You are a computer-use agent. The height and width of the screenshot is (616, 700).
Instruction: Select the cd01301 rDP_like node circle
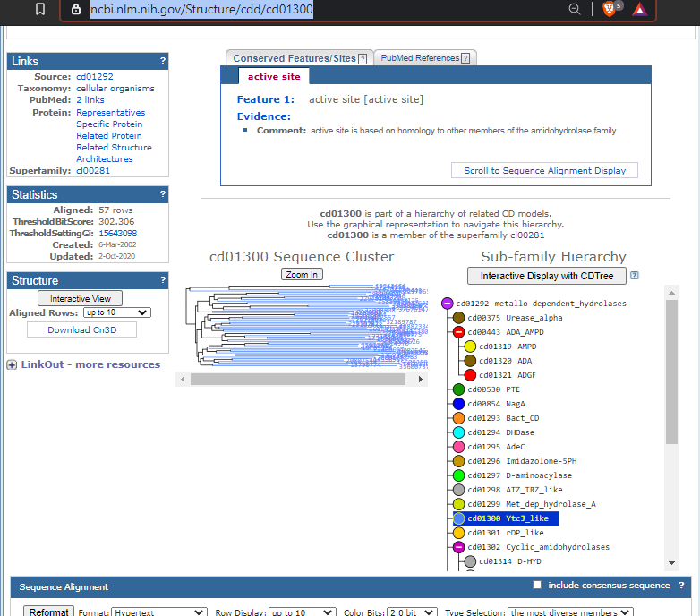tap(458, 533)
